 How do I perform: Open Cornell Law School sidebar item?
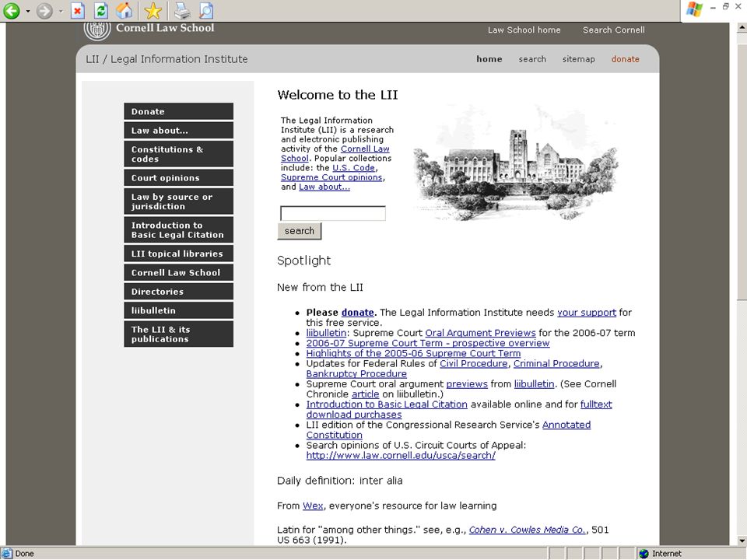[x=179, y=272]
